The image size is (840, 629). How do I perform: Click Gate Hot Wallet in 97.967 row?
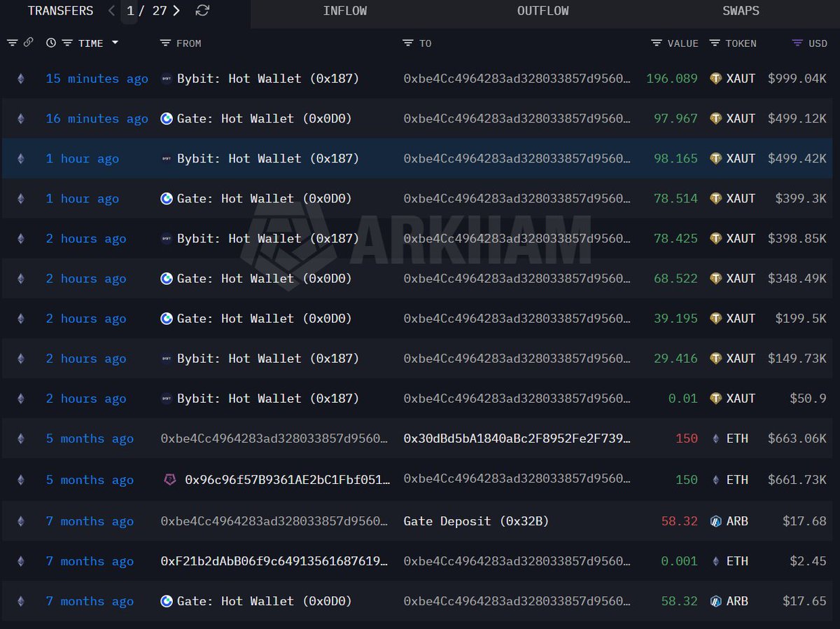[x=265, y=118]
